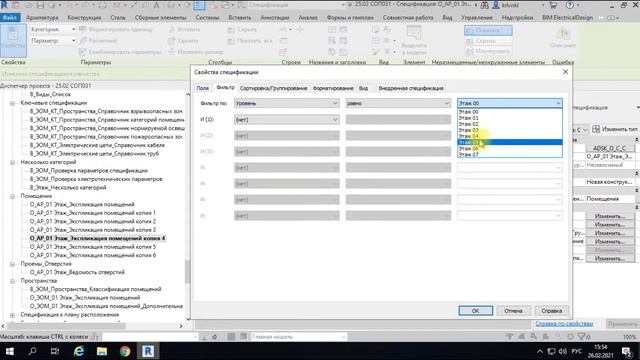Close the Свойства спецификации dialog
Viewport: 640px width, 360px height.
pos(565,72)
